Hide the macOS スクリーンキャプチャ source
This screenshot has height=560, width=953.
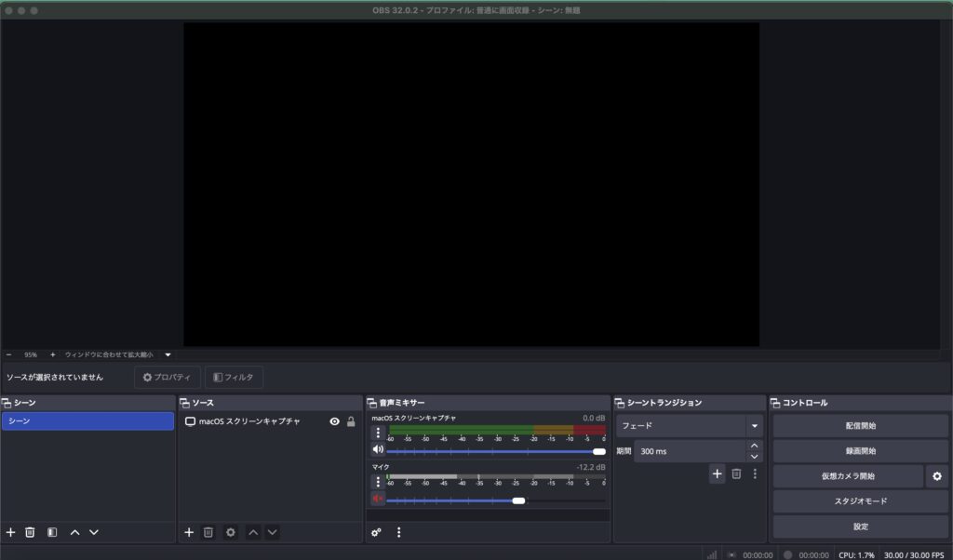click(x=335, y=421)
